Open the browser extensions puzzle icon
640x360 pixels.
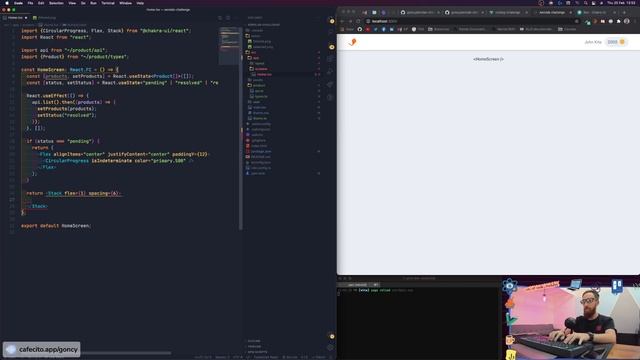tap(618, 21)
